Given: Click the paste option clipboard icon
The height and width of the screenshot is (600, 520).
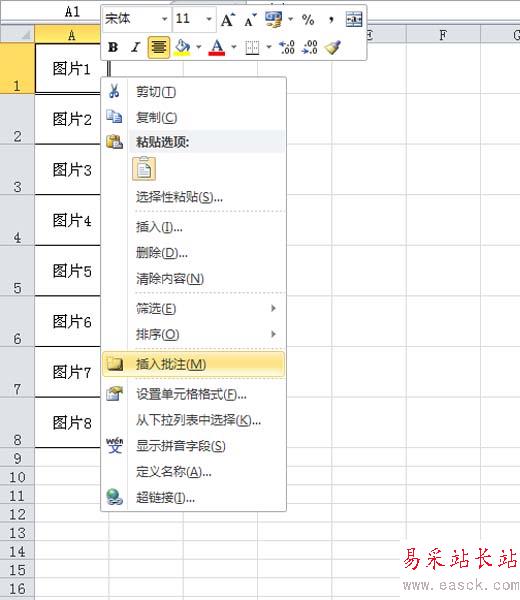Looking at the screenshot, I should point(144,169).
